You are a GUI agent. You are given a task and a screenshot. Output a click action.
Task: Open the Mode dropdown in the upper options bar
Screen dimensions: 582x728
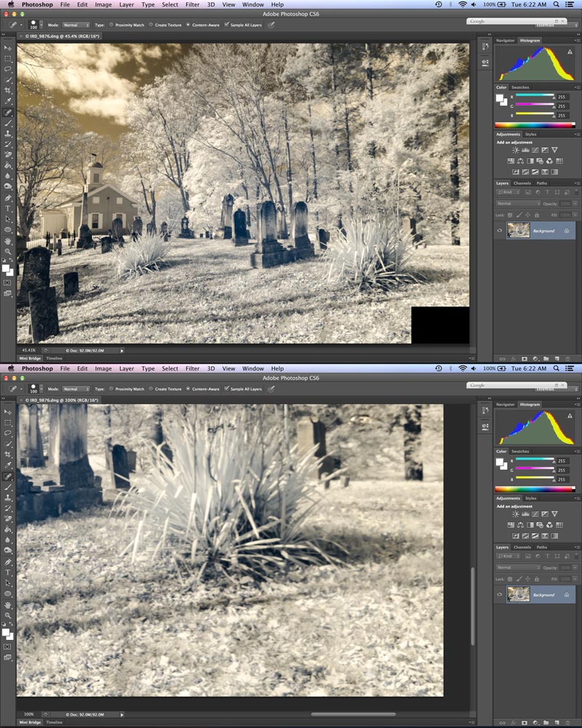(x=76, y=24)
